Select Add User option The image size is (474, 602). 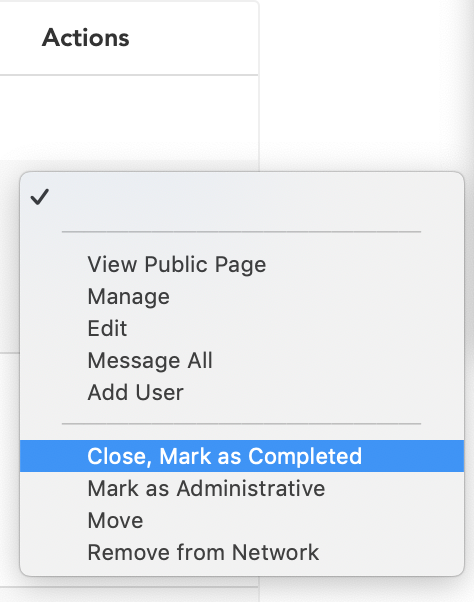point(242,392)
